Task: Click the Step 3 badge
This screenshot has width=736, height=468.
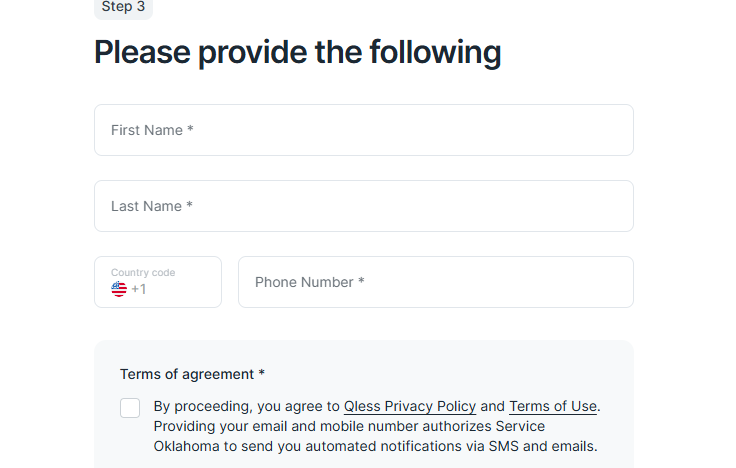Action: [x=123, y=7]
